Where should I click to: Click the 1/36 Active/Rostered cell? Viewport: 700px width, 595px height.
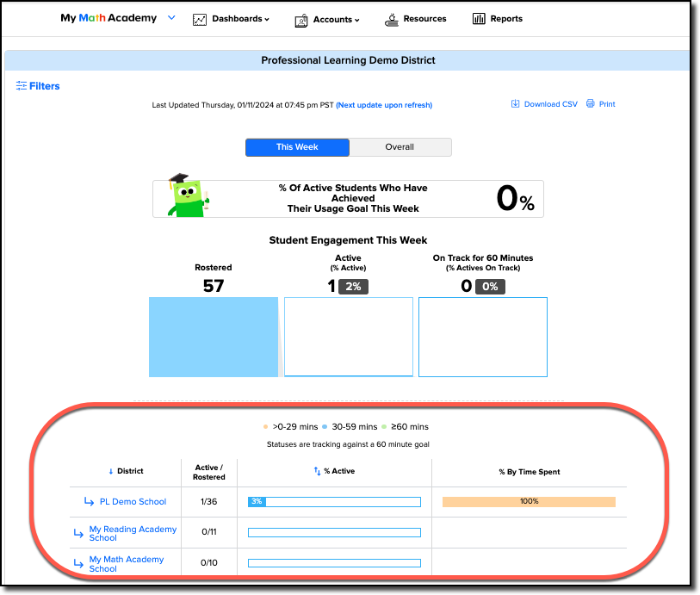[209, 502]
